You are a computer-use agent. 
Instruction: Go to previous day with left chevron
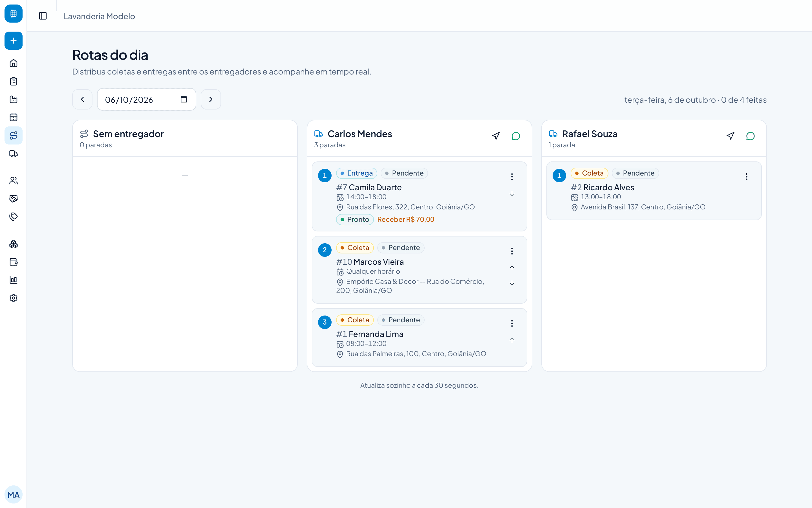[x=82, y=99]
